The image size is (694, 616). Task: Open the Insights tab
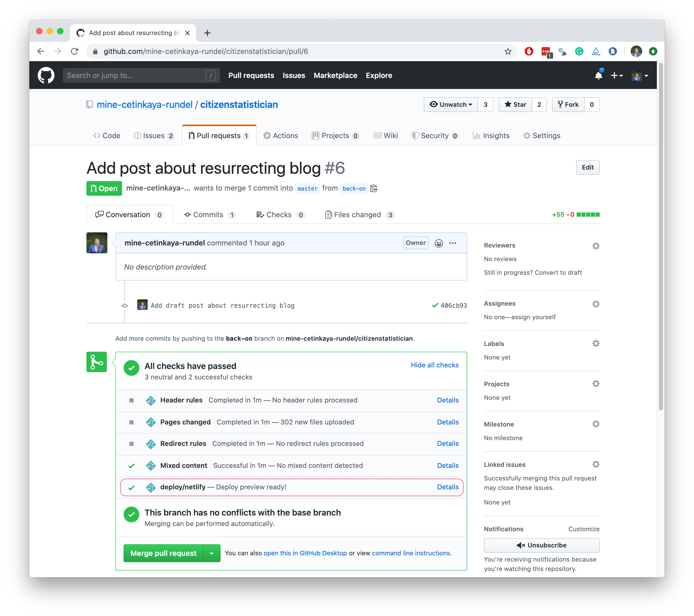491,136
